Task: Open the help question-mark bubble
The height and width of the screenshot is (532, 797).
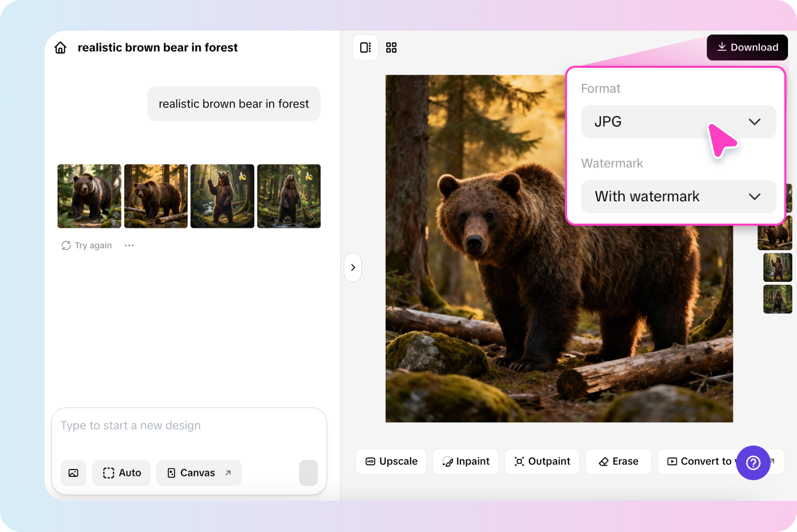Action: (x=753, y=463)
